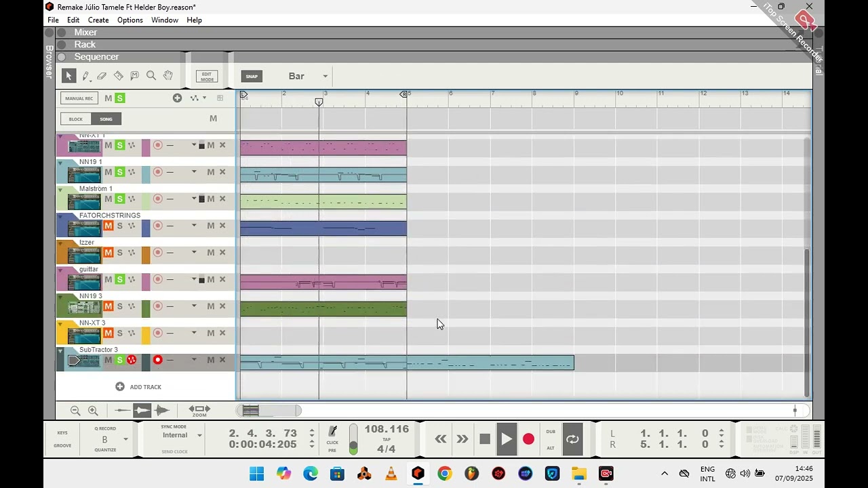Set large waveform track height view
This screenshot has width=868, height=488.
pyautogui.click(x=161, y=410)
